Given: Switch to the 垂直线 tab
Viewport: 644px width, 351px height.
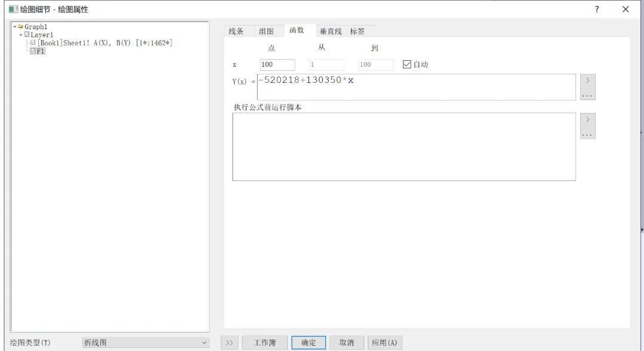Looking at the screenshot, I should point(330,31).
